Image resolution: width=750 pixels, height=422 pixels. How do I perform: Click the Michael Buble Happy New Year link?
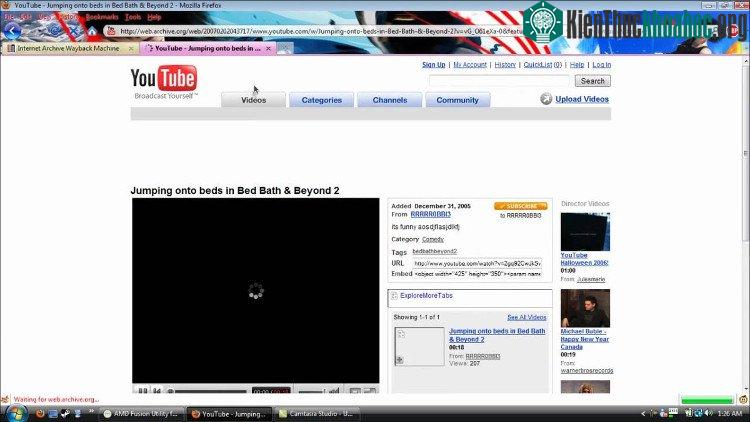pos(585,339)
